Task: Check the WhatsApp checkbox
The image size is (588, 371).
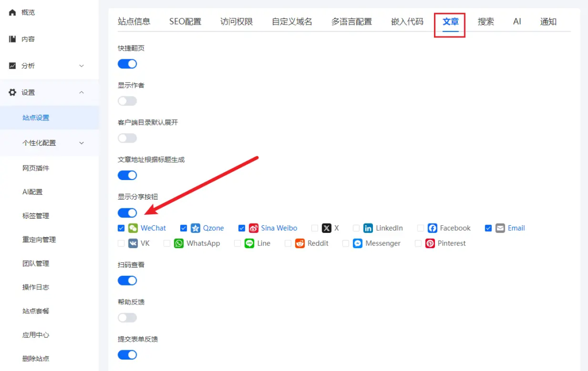Action: point(167,243)
